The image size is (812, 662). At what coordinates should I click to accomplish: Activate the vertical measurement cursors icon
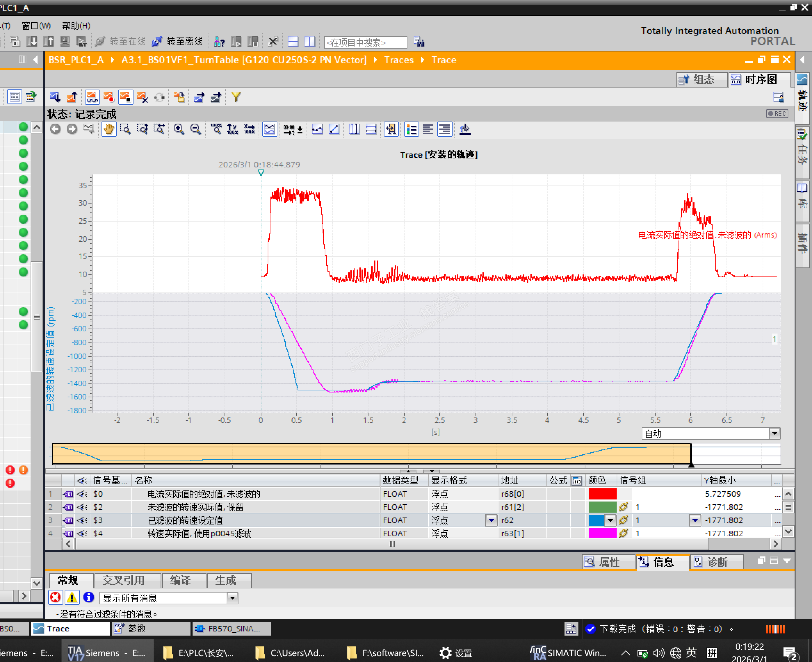click(x=354, y=129)
